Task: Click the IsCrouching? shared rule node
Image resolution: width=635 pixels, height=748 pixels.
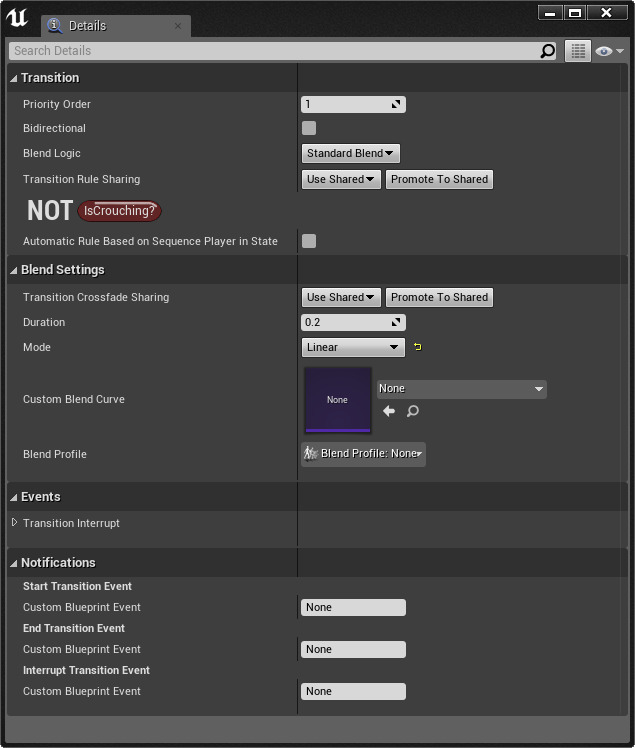Action: 119,211
